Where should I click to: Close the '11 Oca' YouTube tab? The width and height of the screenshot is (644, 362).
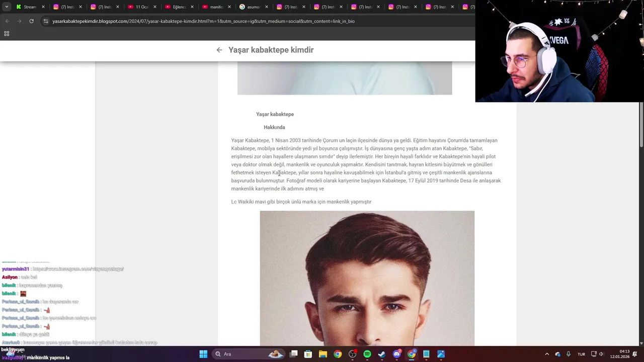coord(155,7)
